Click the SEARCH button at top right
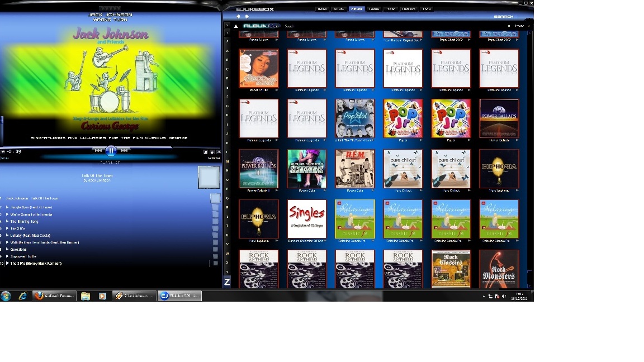The width and height of the screenshot is (644, 362). [x=504, y=16]
